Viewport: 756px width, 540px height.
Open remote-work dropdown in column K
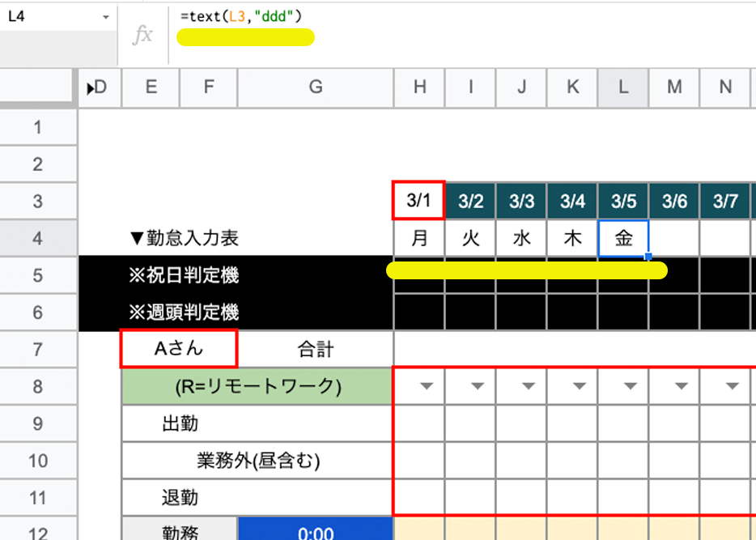coord(579,386)
